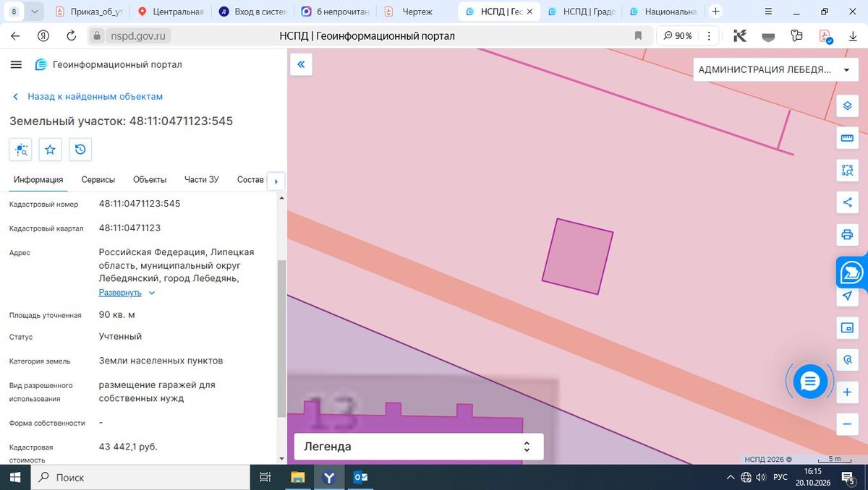Open the map layers panel
Image resolution: width=868 pixels, height=490 pixels.
(x=847, y=106)
